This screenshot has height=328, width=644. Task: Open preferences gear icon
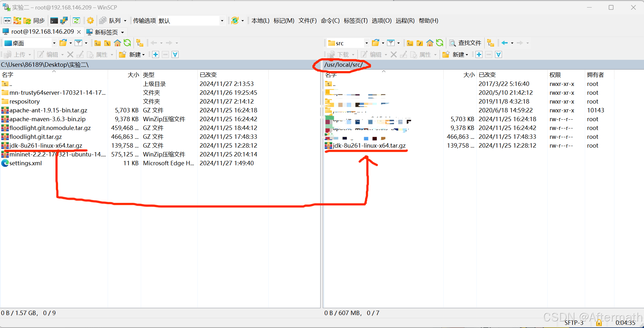coord(90,21)
